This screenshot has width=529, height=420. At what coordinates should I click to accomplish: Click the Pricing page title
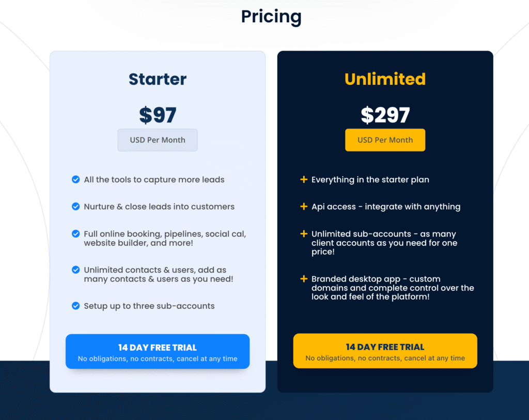coord(271,17)
